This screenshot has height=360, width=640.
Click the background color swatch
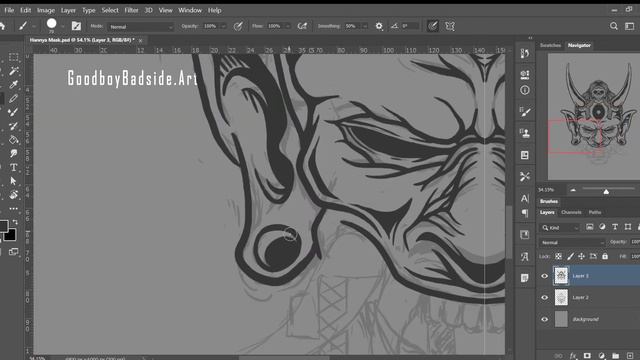tap(10, 235)
